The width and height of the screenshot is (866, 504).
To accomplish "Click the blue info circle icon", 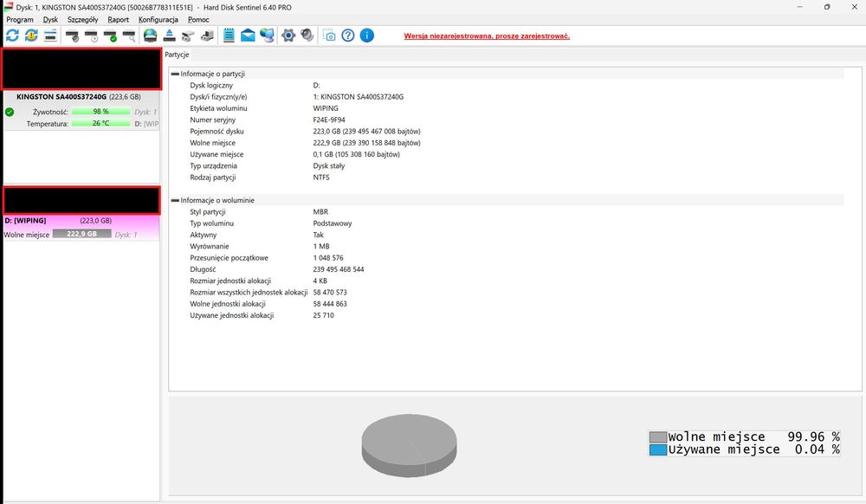I will [x=366, y=36].
